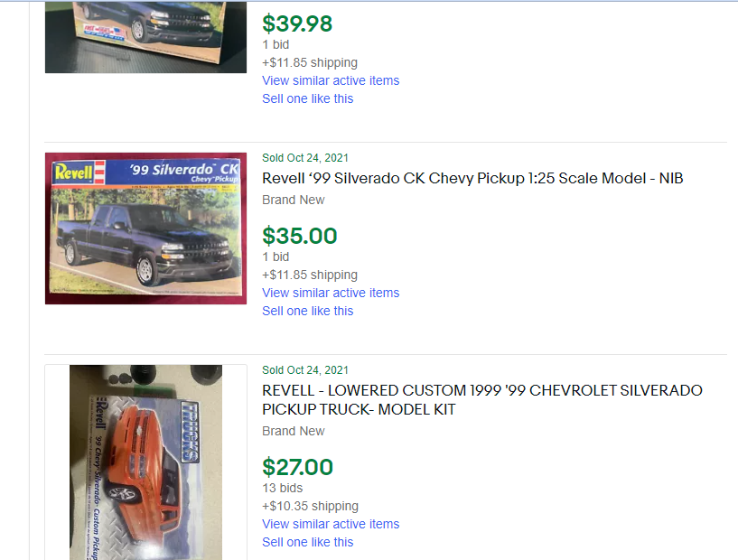
Task: View similar active items for $35.00 listing
Action: (x=331, y=293)
